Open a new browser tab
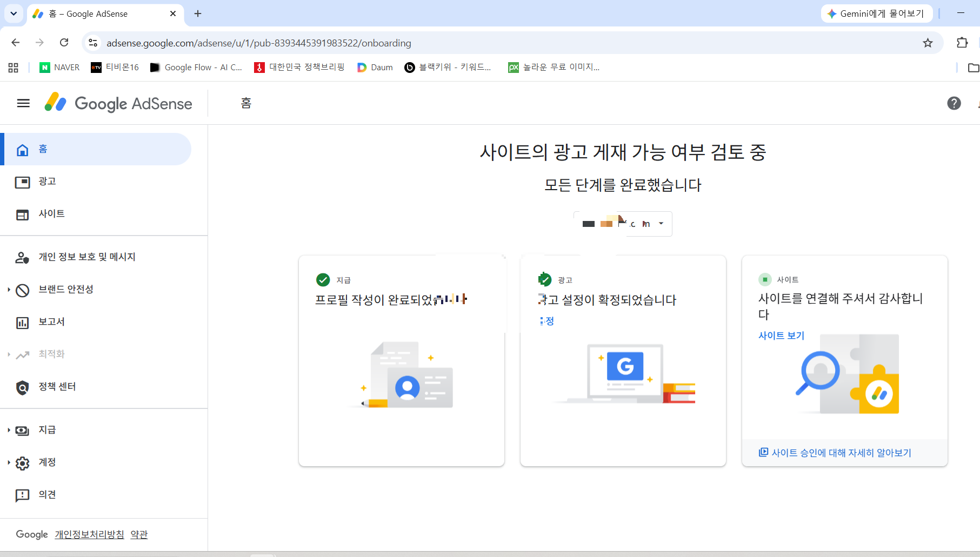The image size is (980, 557). 198,14
